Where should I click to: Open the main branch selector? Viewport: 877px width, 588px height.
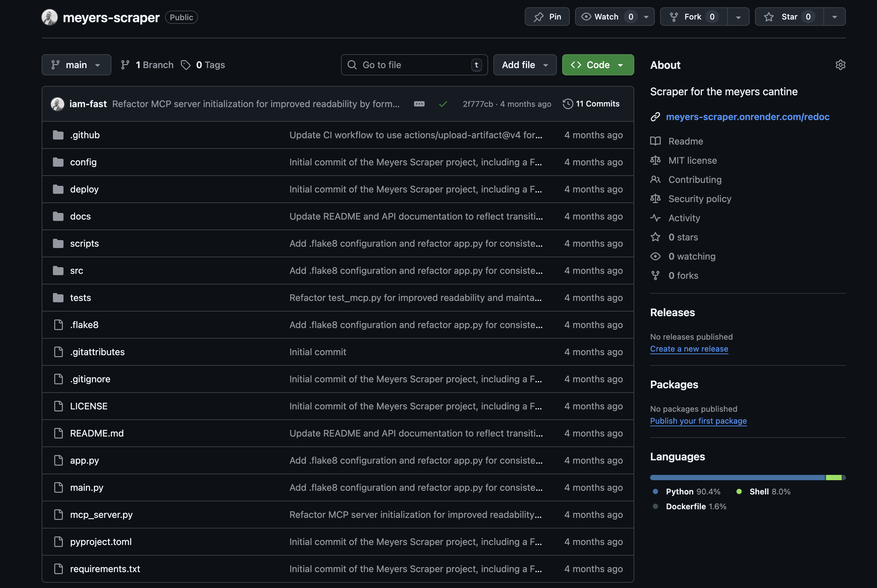[76, 64]
